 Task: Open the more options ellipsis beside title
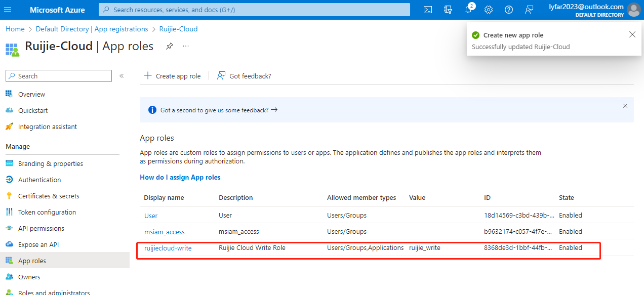coord(186,46)
